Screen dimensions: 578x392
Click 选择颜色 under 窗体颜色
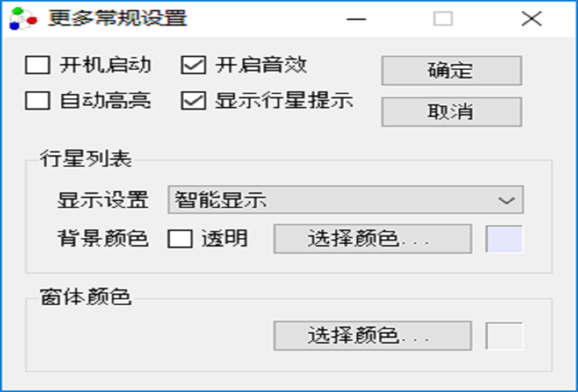tap(373, 336)
